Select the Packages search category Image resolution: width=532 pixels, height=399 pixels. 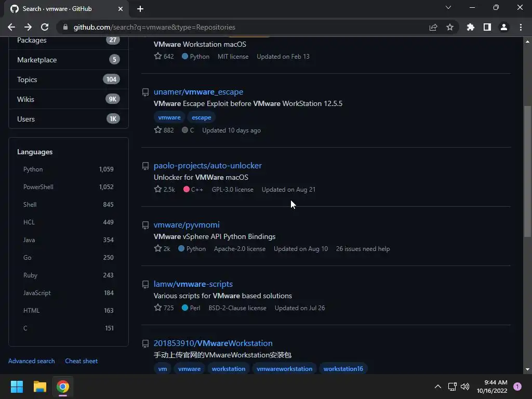(69, 40)
